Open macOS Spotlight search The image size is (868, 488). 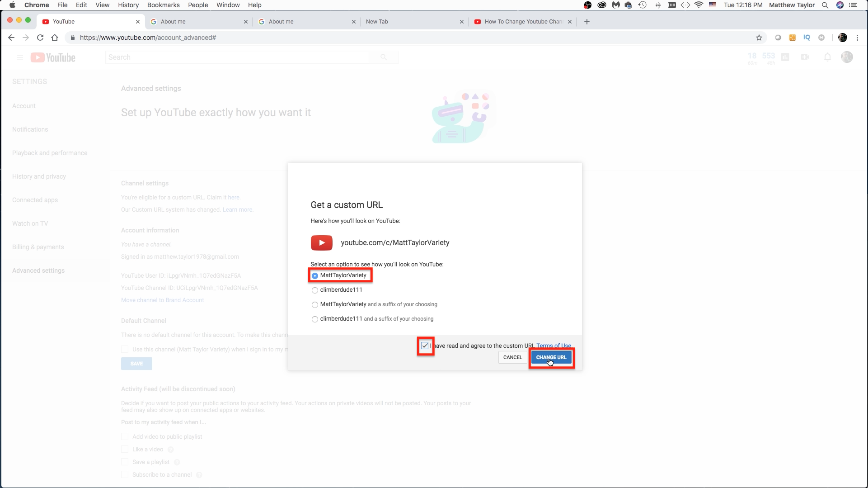825,5
